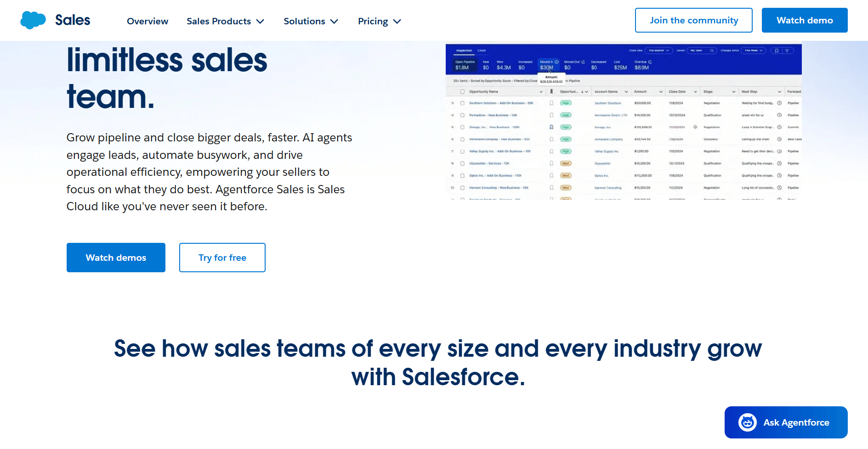This screenshot has height=449, width=868.
Task: Tick the select-all checkbox beside Opportunity Name header
Action: pyautogui.click(x=462, y=92)
